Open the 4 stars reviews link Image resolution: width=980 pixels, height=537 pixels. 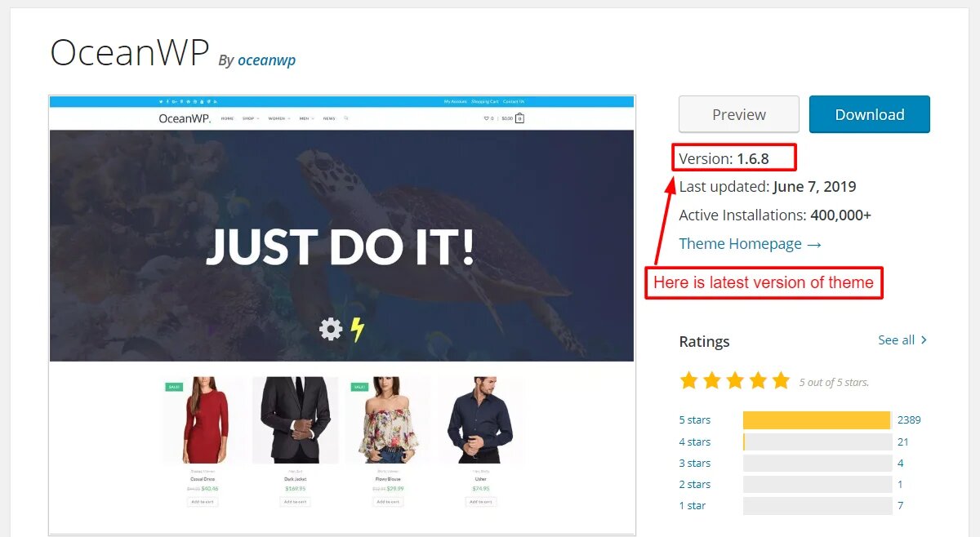pos(695,442)
